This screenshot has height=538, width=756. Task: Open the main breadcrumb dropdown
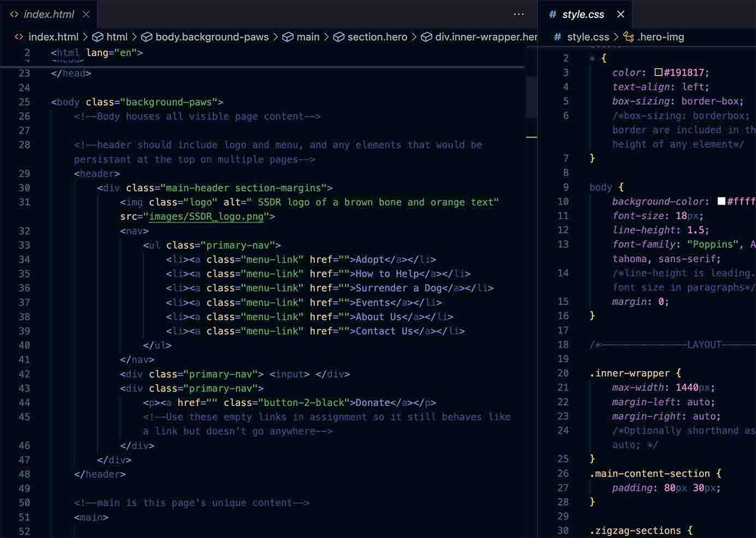[308, 37]
